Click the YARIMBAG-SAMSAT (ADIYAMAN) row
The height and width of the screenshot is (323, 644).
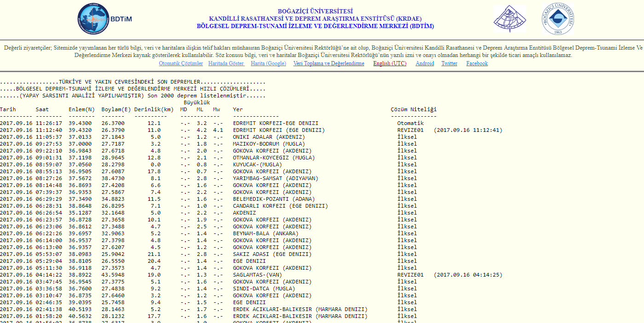[x=208, y=178]
